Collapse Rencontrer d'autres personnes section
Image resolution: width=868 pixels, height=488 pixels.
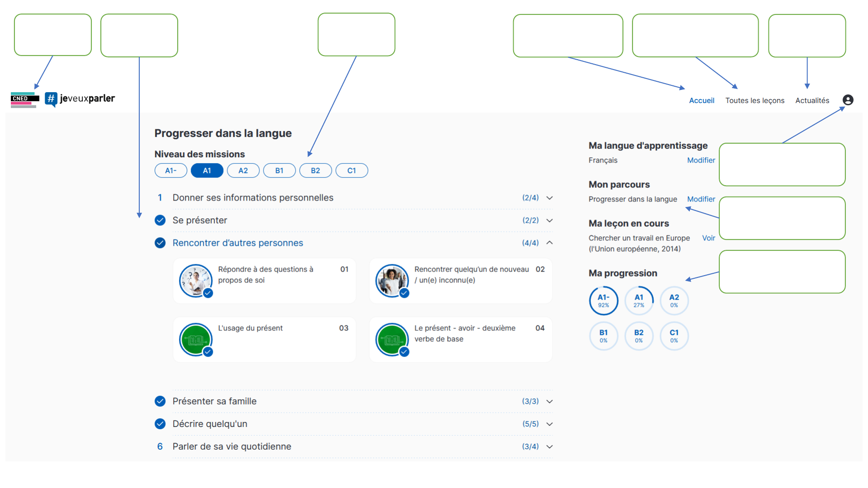click(549, 243)
